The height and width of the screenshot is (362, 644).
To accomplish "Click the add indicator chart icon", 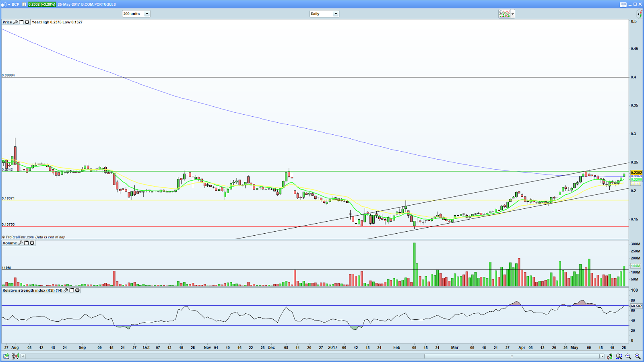I will pyautogui.click(x=504, y=14).
